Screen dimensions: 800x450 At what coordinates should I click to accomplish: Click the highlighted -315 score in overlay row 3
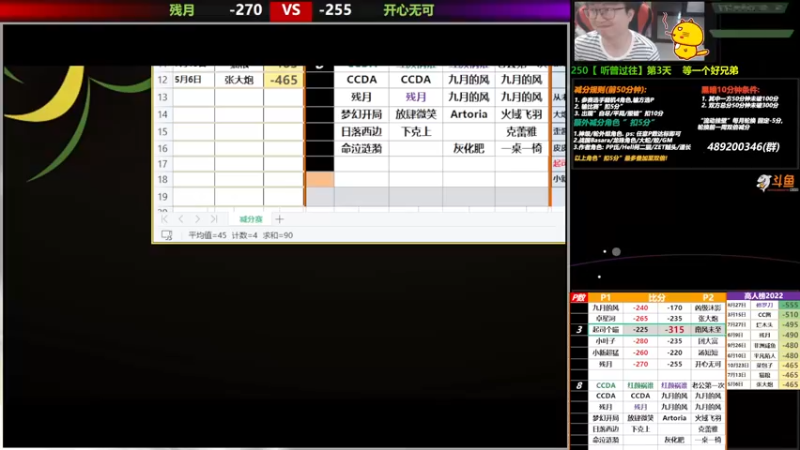point(674,330)
